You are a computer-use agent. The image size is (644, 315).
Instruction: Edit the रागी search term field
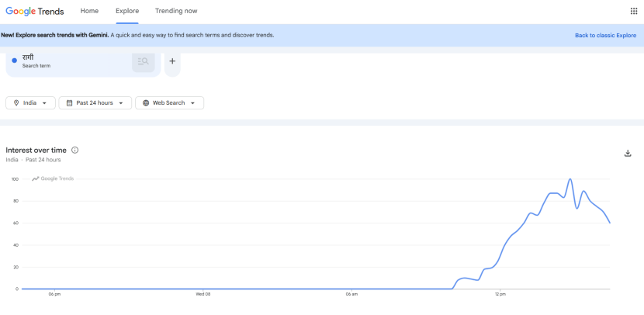point(70,61)
